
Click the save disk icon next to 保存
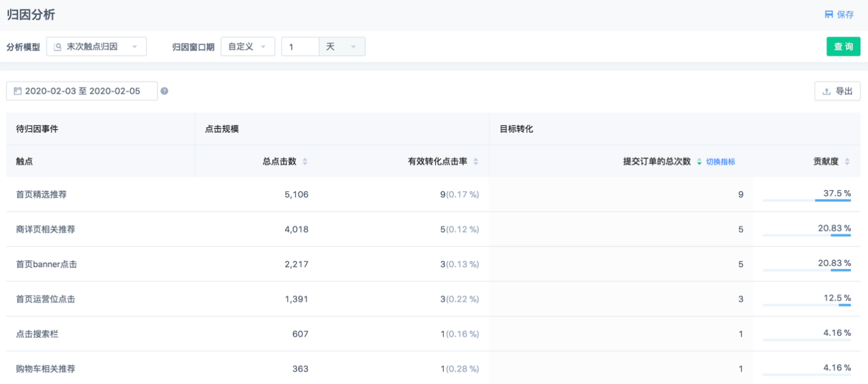click(x=829, y=14)
